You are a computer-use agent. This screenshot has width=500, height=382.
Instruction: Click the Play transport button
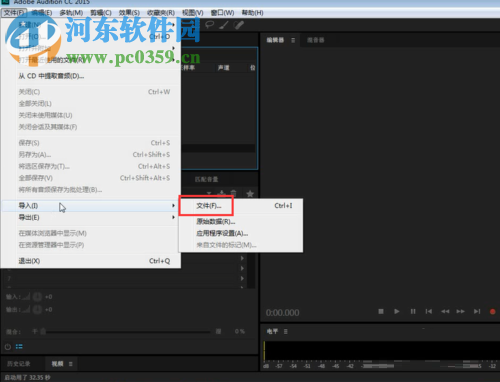(397, 311)
